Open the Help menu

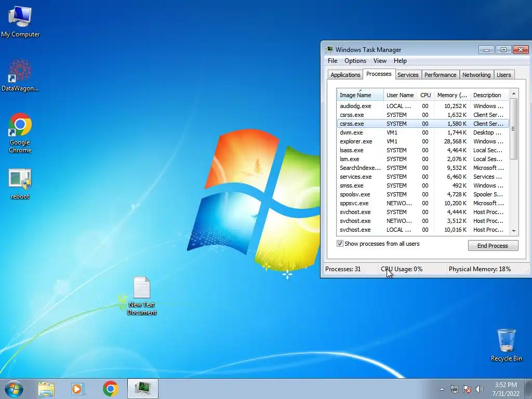point(400,61)
